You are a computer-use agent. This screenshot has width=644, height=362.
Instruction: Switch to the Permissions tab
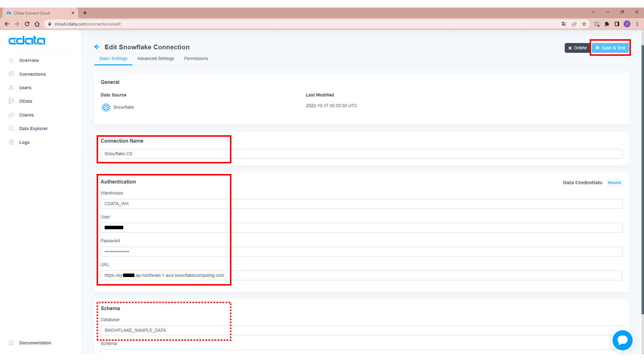[x=196, y=58]
